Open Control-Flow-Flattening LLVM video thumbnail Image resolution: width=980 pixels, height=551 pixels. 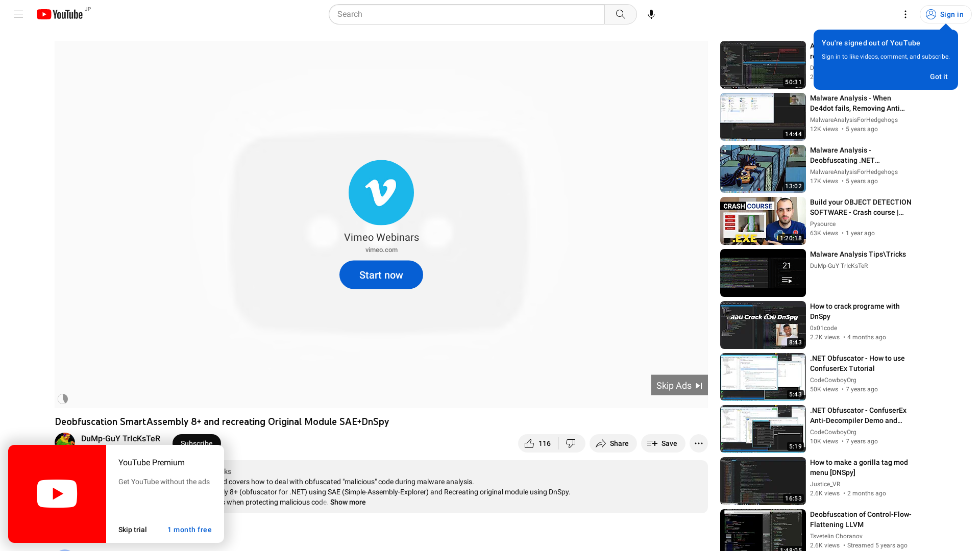[x=763, y=530]
